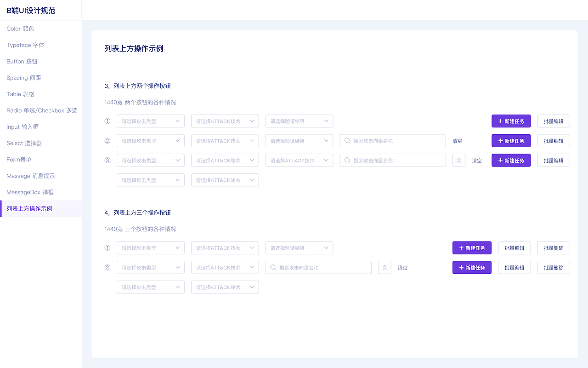
Task: Click the magnifier icon in section 4 search box
Action: 273,268
